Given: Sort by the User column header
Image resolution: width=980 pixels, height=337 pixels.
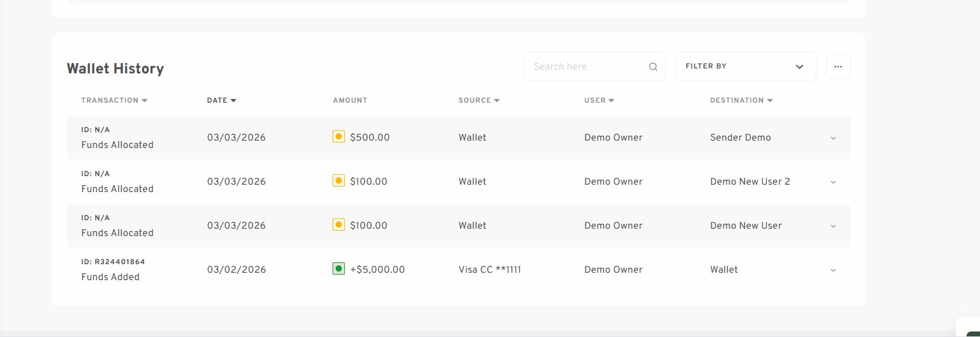Looking at the screenshot, I should [x=599, y=100].
